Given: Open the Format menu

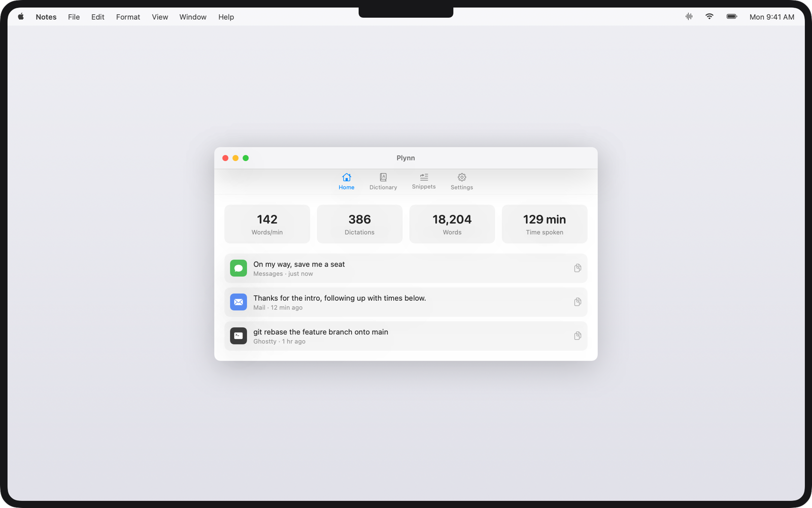Looking at the screenshot, I should tap(128, 17).
